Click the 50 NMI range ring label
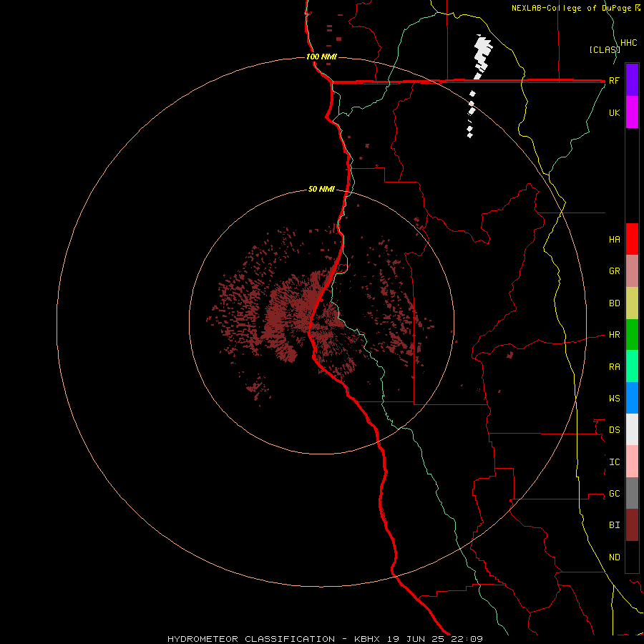This screenshot has height=644, width=644. point(321,189)
